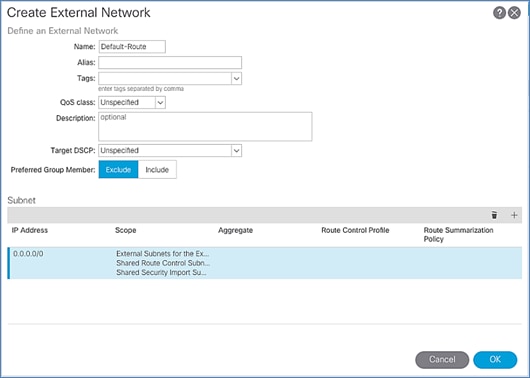Viewport: 530px width, 378px height.
Task: Close the Create External Network dialog
Action: click(x=514, y=13)
